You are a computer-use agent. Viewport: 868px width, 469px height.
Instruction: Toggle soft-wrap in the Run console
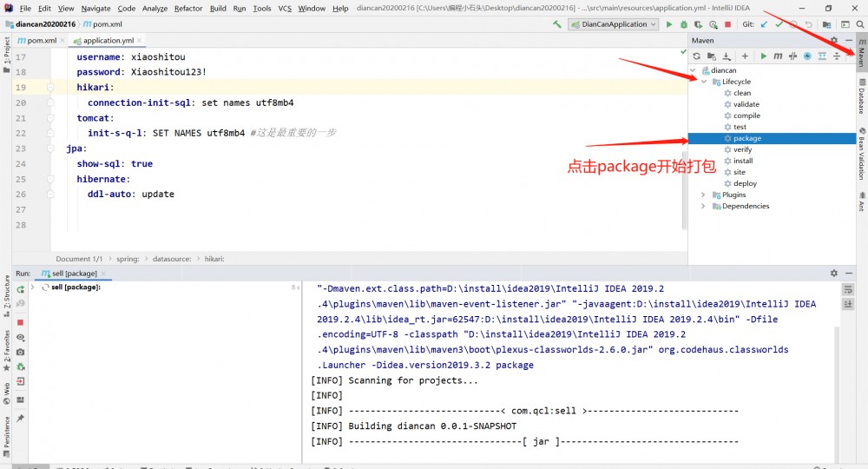[x=848, y=289]
